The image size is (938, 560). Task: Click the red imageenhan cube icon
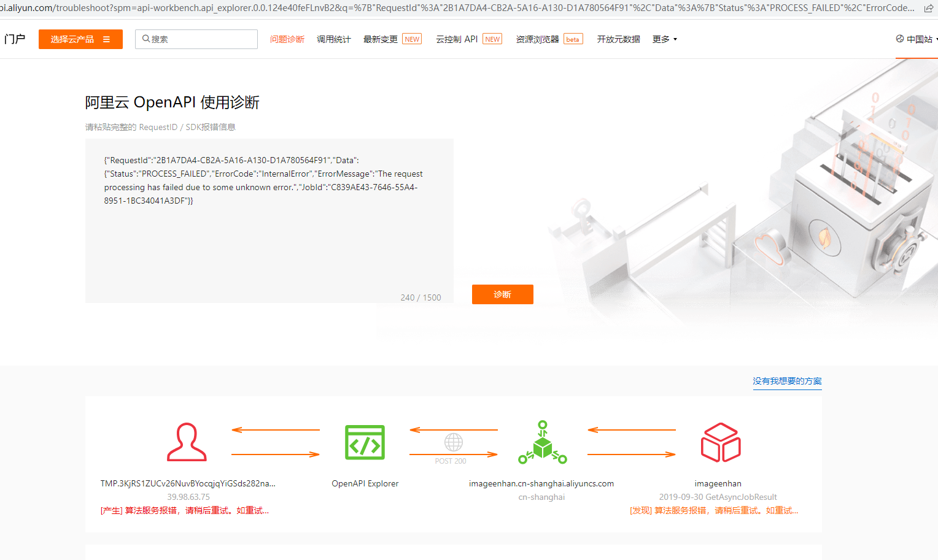pyautogui.click(x=721, y=442)
